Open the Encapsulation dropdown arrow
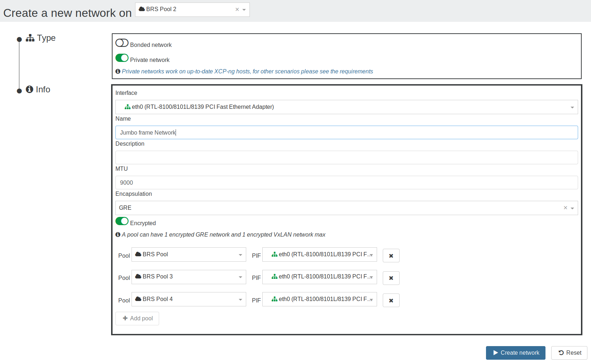 (x=572, y=208)
